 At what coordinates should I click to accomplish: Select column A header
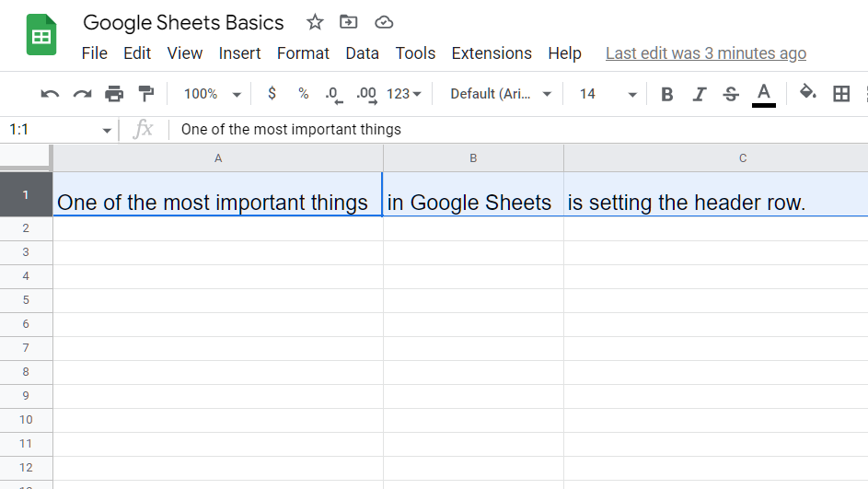click(218, 157)
